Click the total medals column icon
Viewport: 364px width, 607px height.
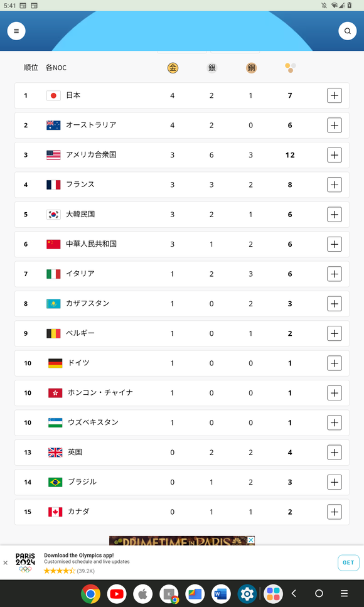click(x=290, y=67)
